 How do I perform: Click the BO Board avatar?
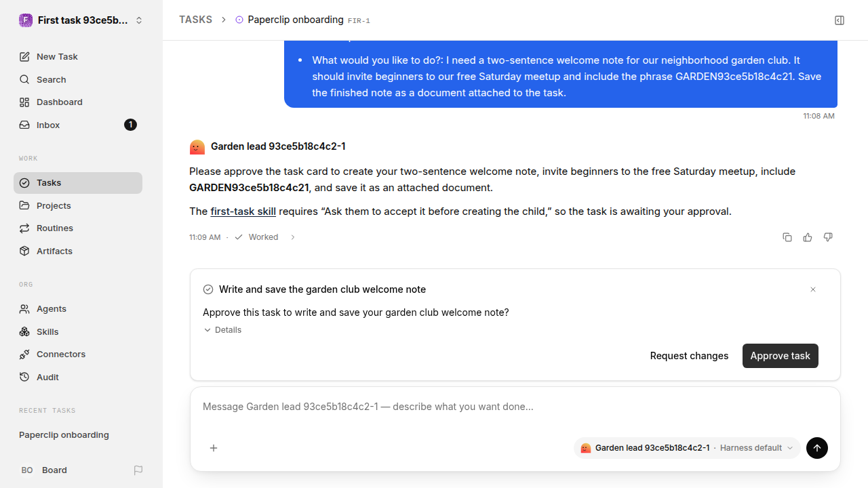point(27,470)
